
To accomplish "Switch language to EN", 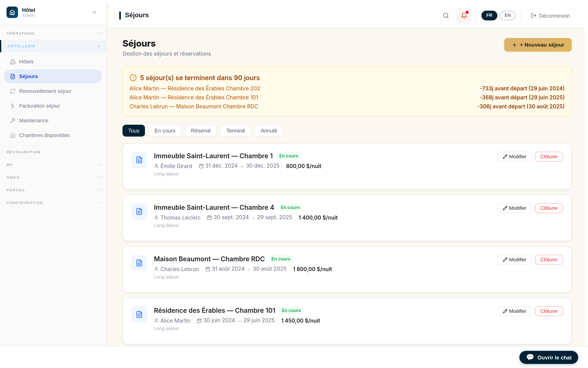I will coord(508,16).
